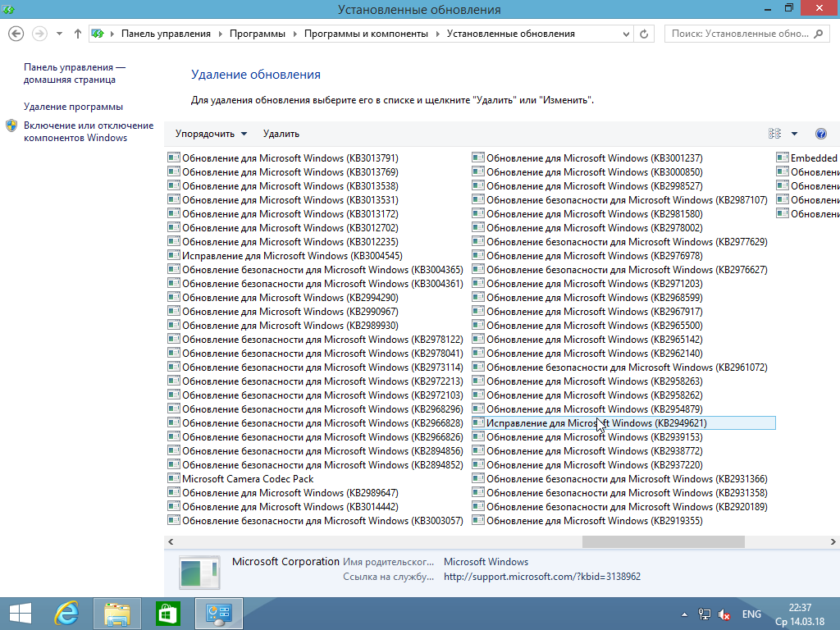Select security update KB2987107

(627, 200)
